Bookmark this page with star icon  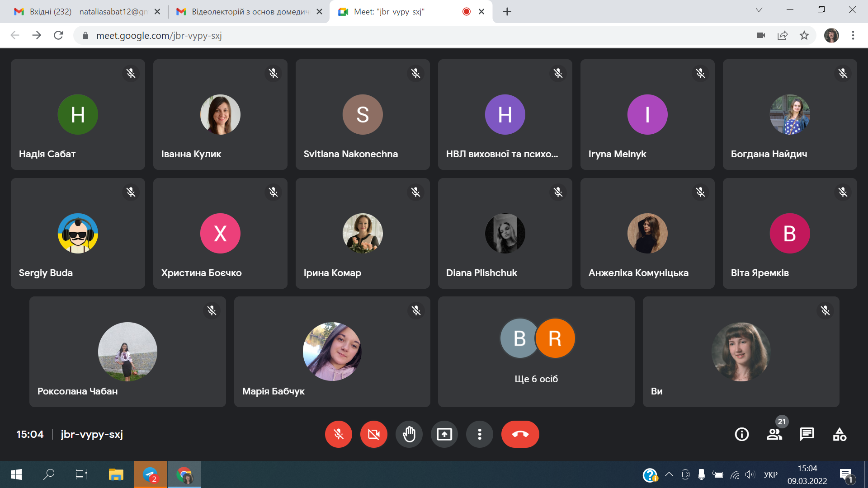(x=804, y=35)
